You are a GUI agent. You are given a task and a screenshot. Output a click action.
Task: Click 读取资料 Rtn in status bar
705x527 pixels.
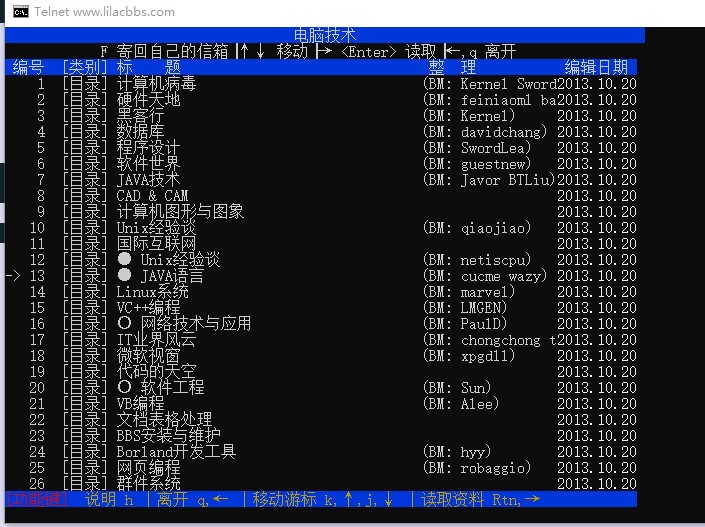[x=480, y=500]
